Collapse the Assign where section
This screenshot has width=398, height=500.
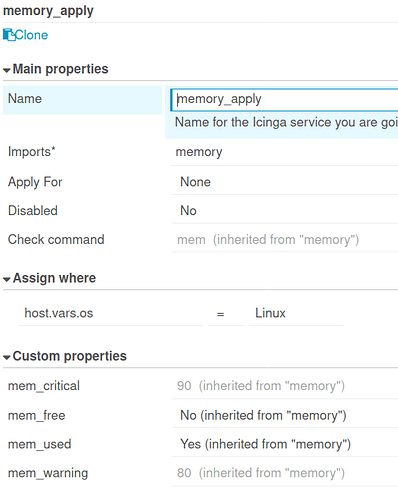(49, 278)
